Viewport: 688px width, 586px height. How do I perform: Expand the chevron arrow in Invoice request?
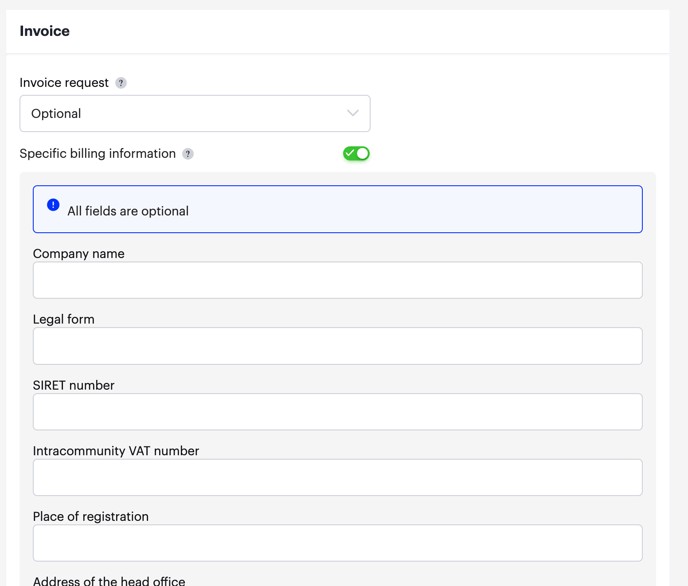tap(352, 114)
